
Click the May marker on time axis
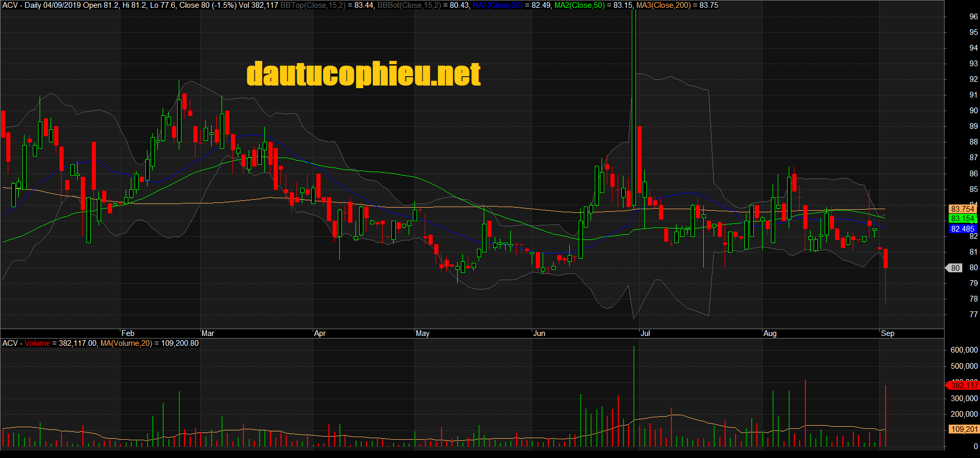[423, 333]
